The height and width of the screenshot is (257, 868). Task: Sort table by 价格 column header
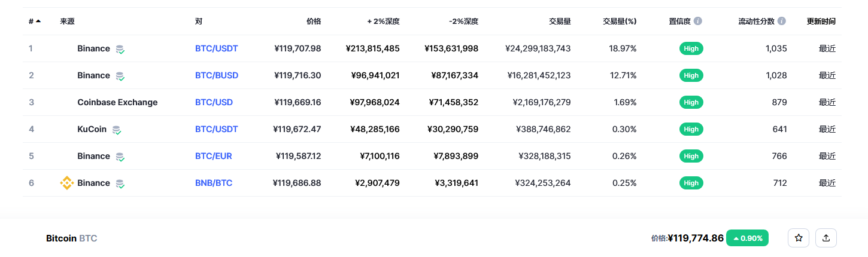point(314,21)
